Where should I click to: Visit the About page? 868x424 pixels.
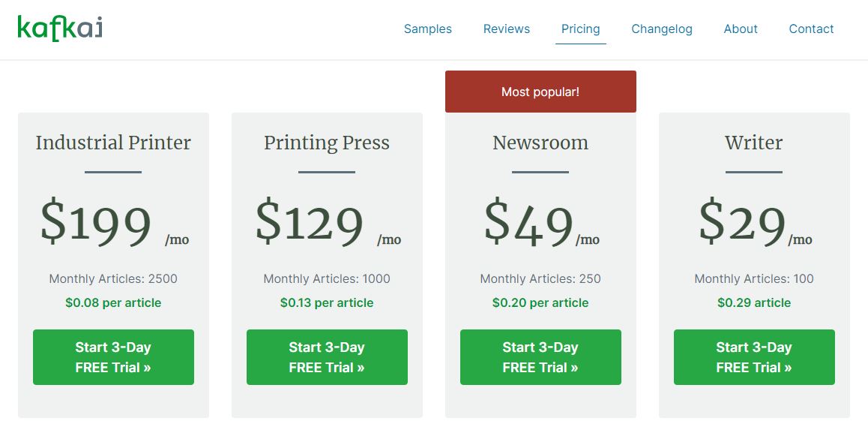(x=740, y=29)
